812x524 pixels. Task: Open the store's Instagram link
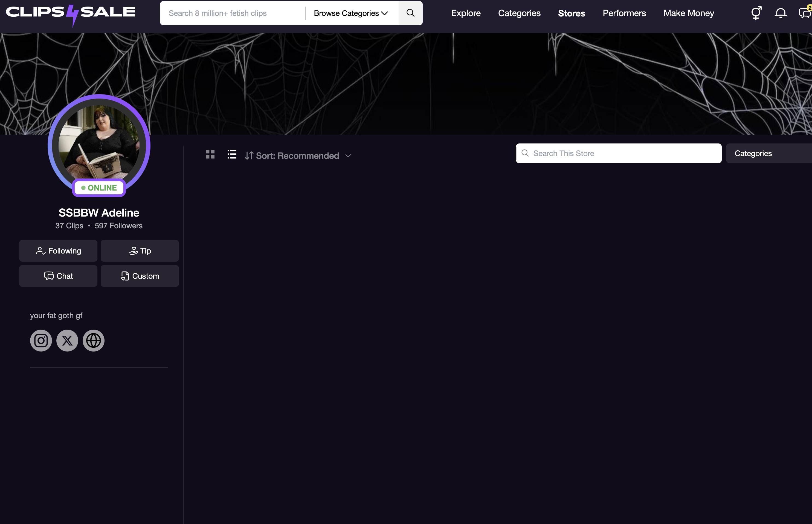41,341
